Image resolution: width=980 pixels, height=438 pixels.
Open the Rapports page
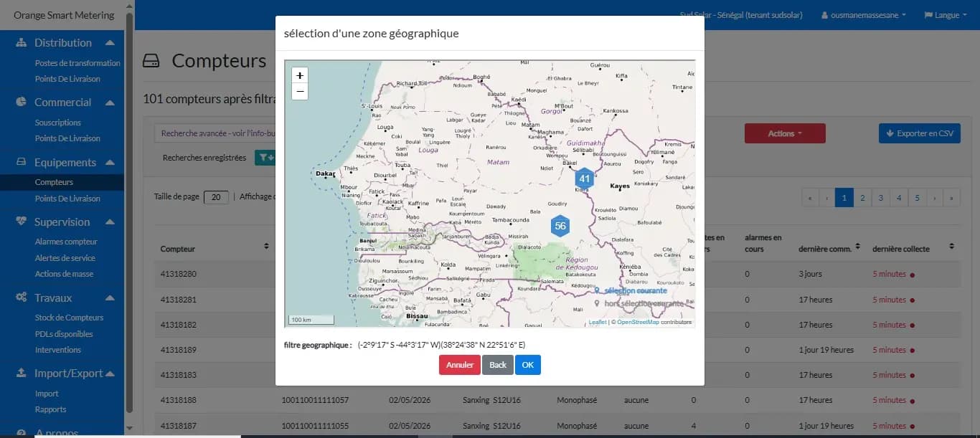50,409
